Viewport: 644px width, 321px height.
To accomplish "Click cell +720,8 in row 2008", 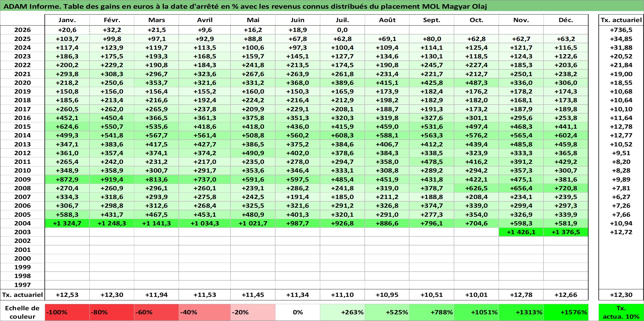I will coord(566,188).
